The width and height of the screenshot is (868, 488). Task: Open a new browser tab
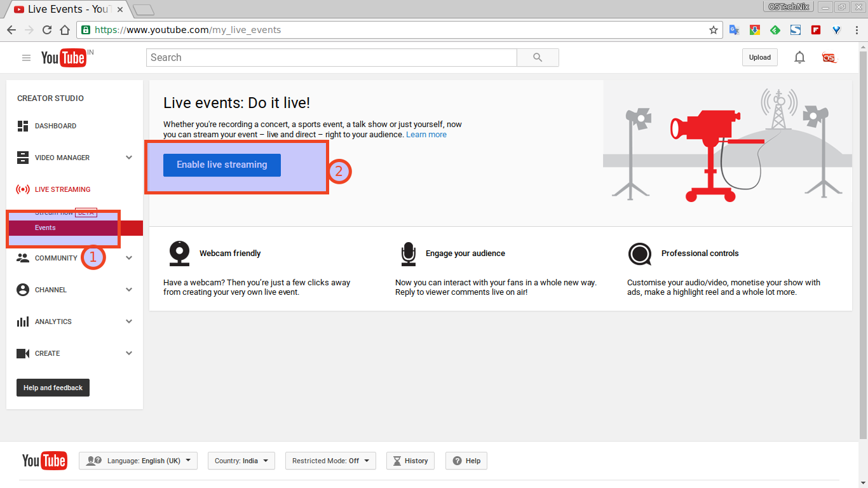coord(144,10)
